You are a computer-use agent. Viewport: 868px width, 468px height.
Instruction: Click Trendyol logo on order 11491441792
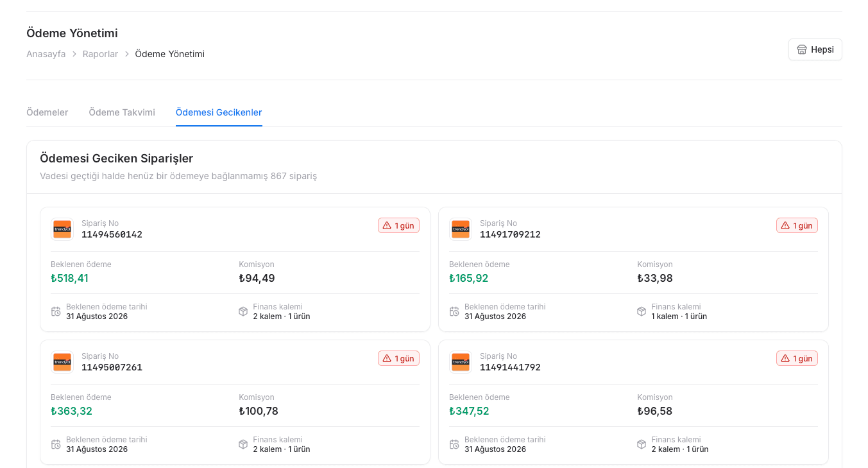point(461,362)
